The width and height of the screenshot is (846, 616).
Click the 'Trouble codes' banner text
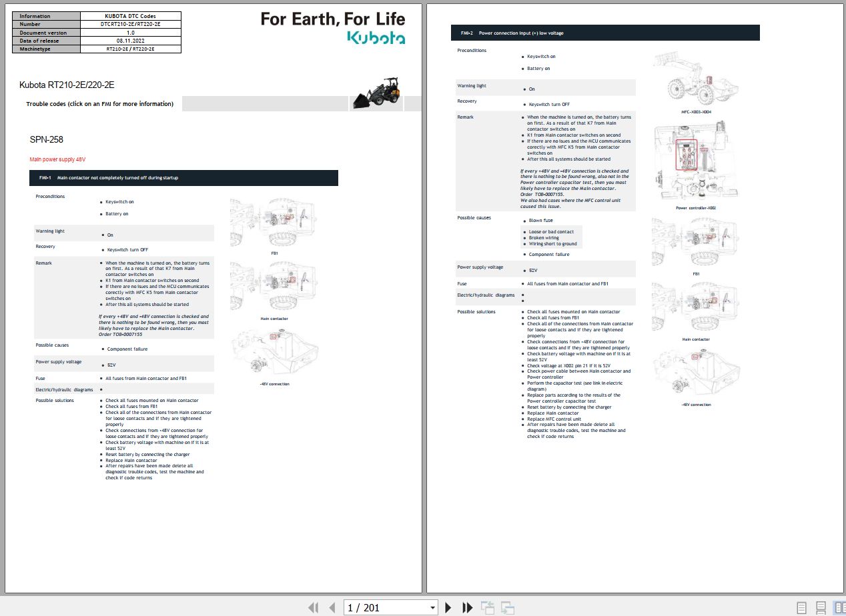pyautogui.click(x=99, y=104)
